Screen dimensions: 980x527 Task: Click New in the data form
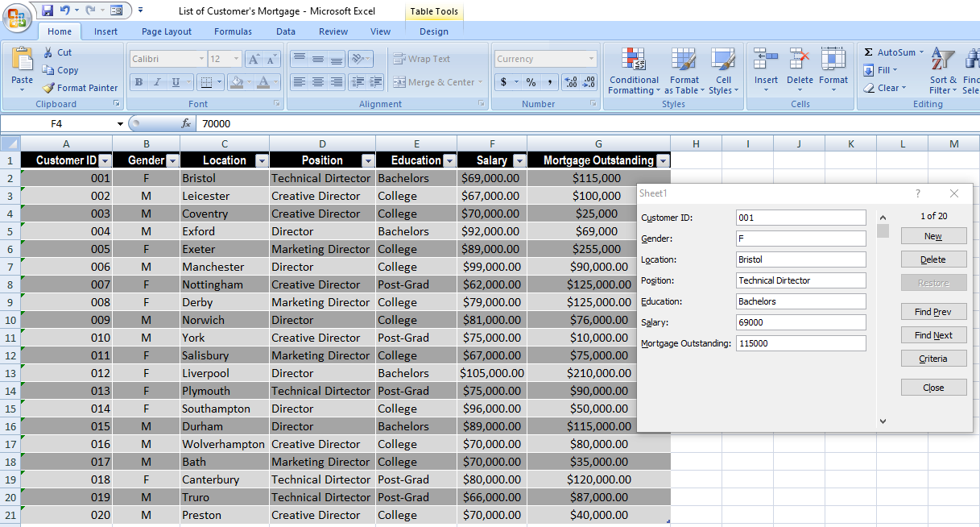(933, 236)
